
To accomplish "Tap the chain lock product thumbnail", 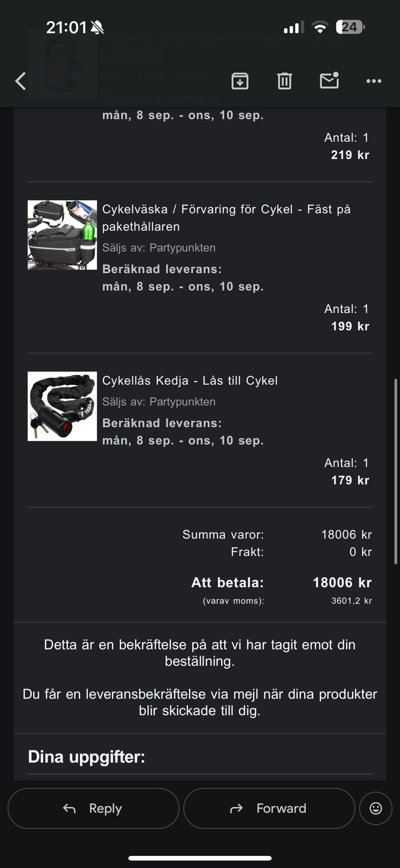I will 62,406.
